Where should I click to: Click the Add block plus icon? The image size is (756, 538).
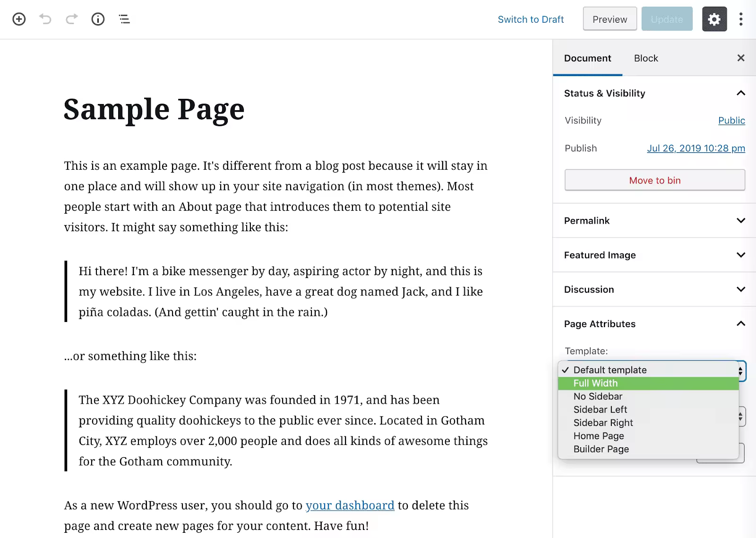click(x=19, y=19)
